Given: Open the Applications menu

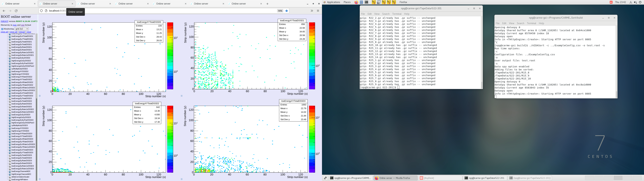Looking at the screenshot, I should click(x=333, y=2).
